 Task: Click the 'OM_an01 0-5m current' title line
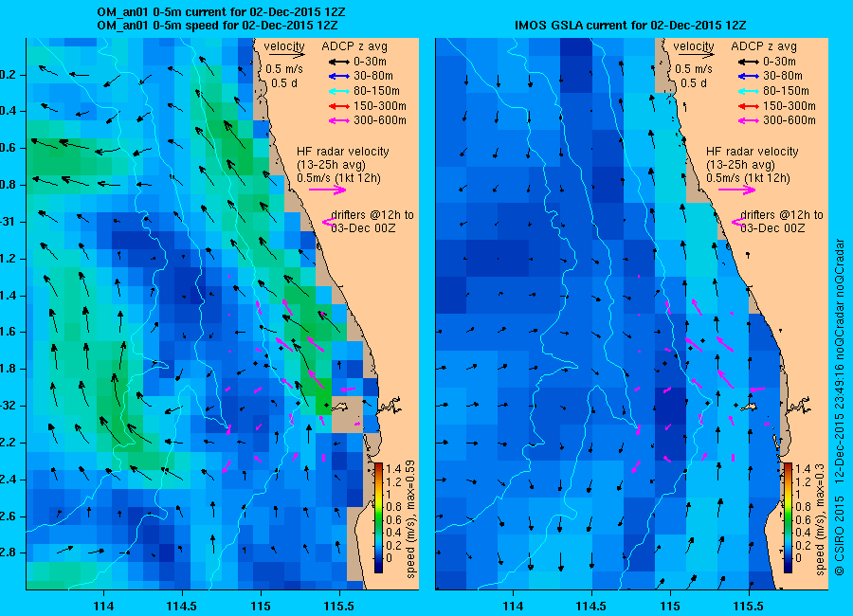pos(222,12)
